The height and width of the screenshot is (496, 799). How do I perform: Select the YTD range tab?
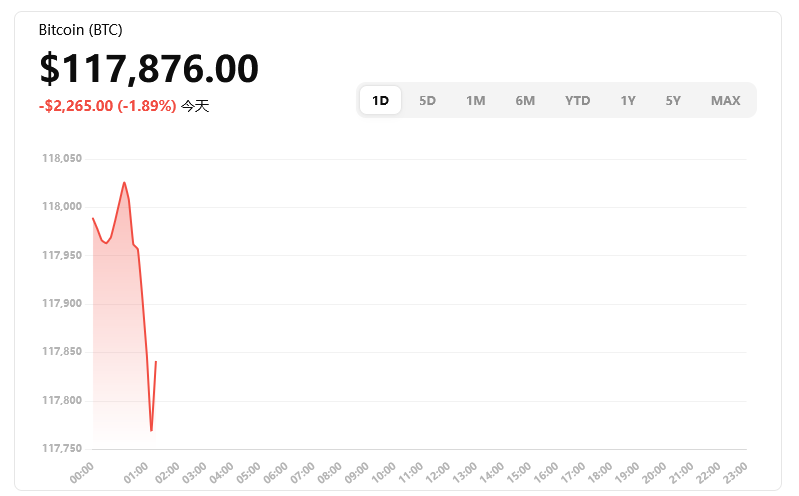coord(577,100)
